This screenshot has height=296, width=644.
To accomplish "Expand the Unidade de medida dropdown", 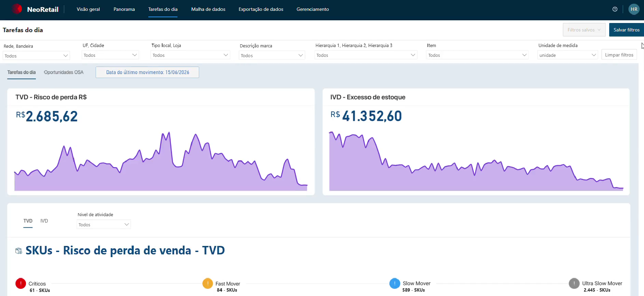I will click(568, 55).
